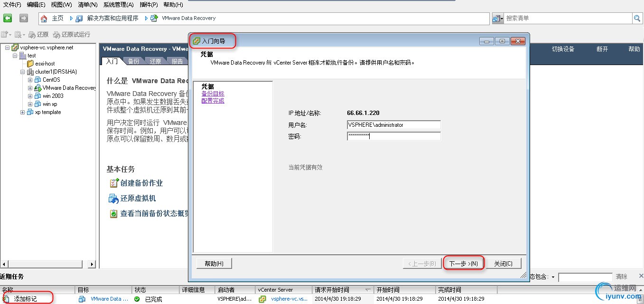Screen dimensions: 644x304
Task: Expand the VMware Data Recovery tree node
Action: coord(30,88)
